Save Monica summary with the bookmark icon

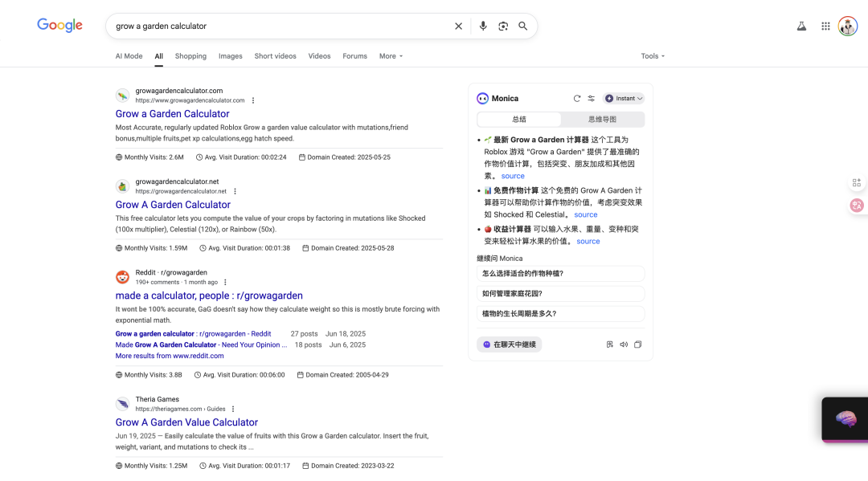click(x=609, y=344)
